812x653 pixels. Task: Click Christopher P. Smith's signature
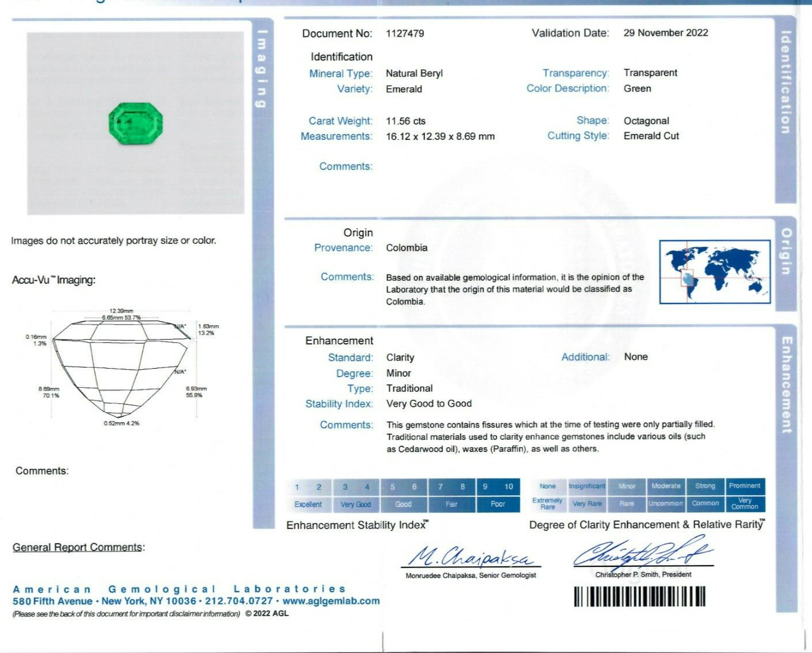tap(643, 552)
